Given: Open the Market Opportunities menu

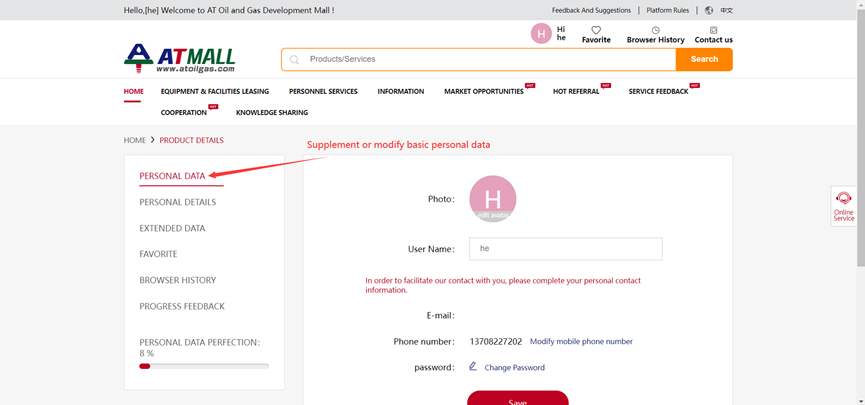Looking at the screenshot, I should coord(484,91).
